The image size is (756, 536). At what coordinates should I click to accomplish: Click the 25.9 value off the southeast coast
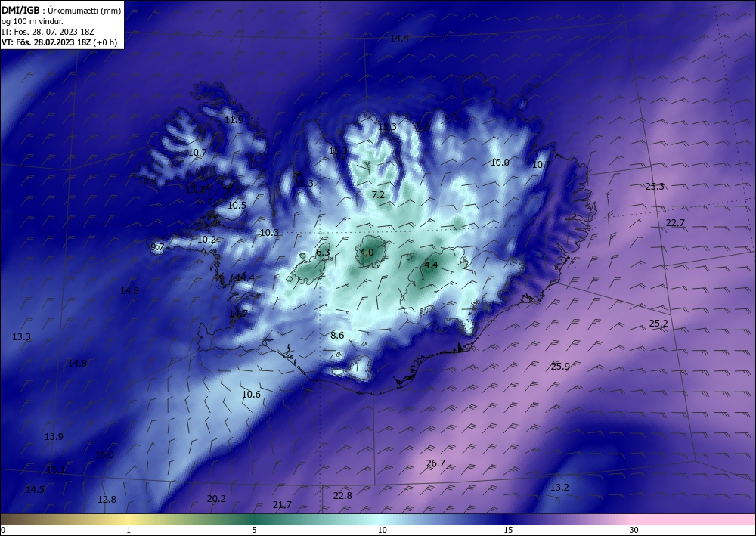560,367
